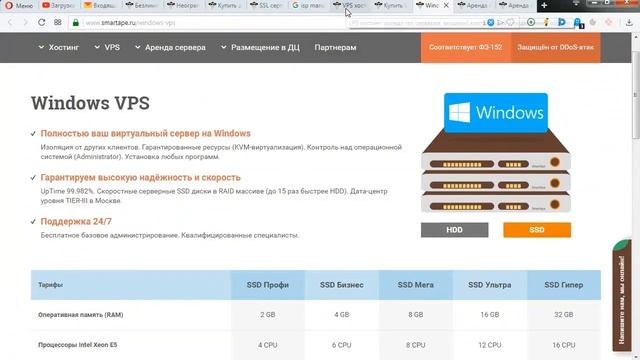Click the yellow figure extension icon
Viewport: 640px width, 360px height.
pos(546,22)
